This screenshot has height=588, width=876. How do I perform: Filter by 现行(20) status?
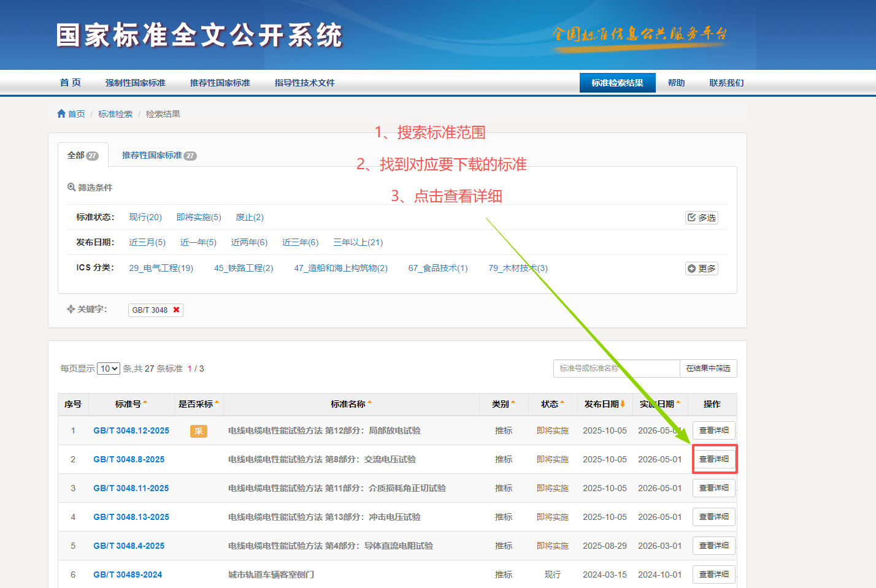point(145,218)
